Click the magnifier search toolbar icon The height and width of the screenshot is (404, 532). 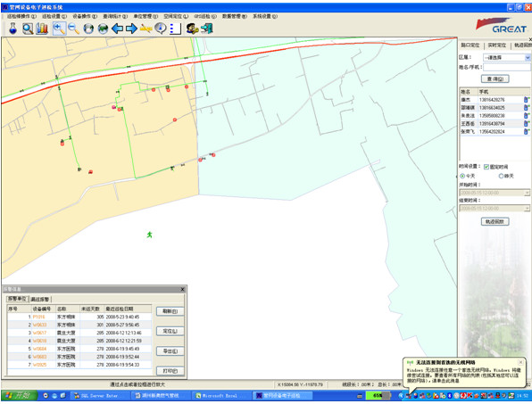28,29
